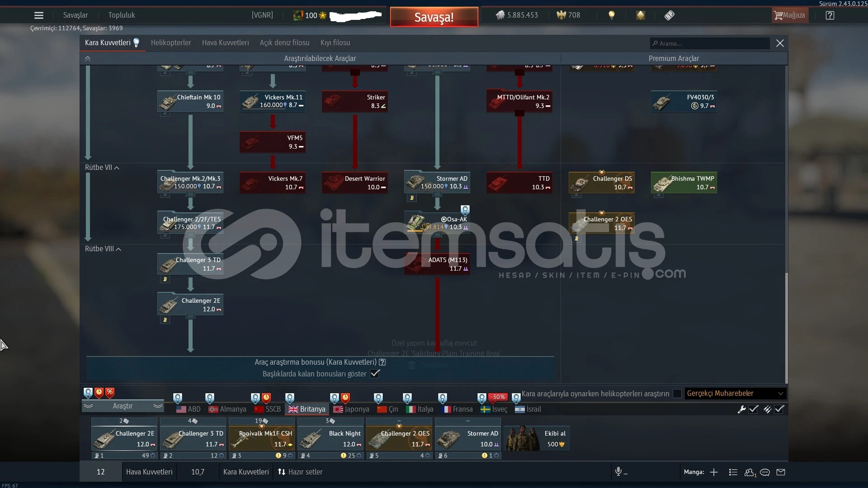Open the ticket icon in top bar
Image resolution: width=868 pixels, height=488 pixels.
(670, 15)
